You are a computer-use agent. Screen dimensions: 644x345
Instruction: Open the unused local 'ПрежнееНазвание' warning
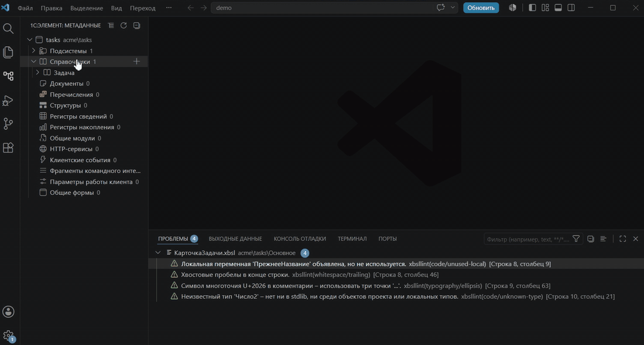pyautogui.click(x=396, y=264)
